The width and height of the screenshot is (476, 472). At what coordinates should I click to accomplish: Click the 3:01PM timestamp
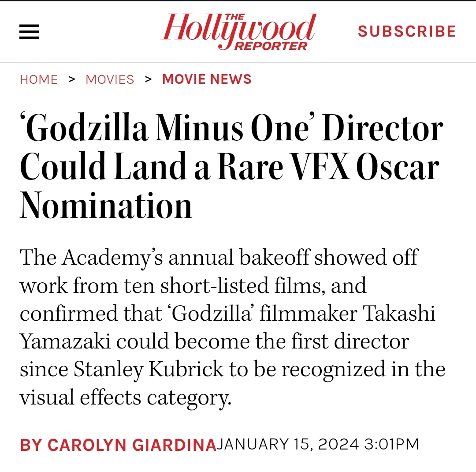point(391,444)
